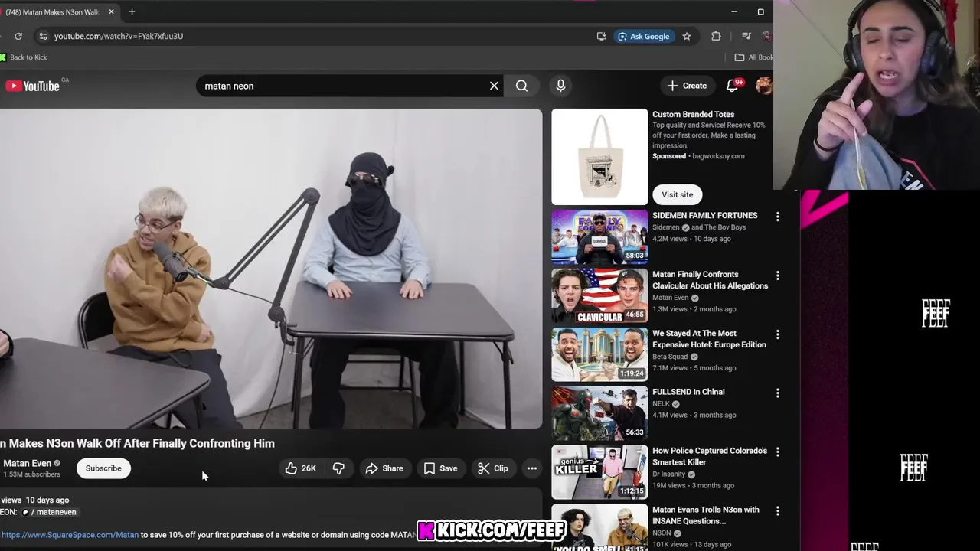Open options menu for Sidemen Family Fortunes
980x551 pixels.
(x=778, y=217)
